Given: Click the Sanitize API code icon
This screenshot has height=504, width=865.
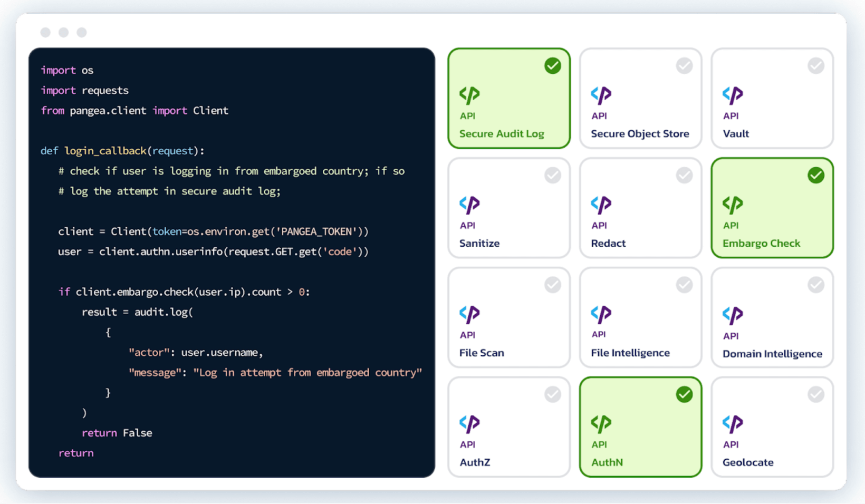Looking at the screenshot, I should point(469,205).
